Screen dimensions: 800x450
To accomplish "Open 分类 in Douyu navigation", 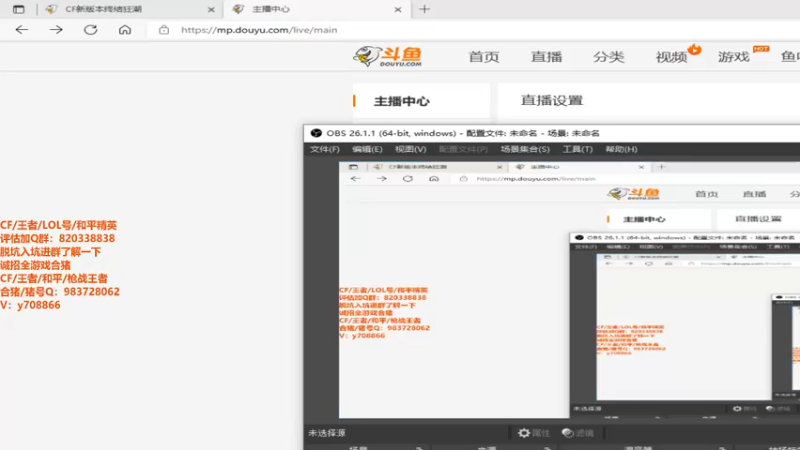I will 608,57.
